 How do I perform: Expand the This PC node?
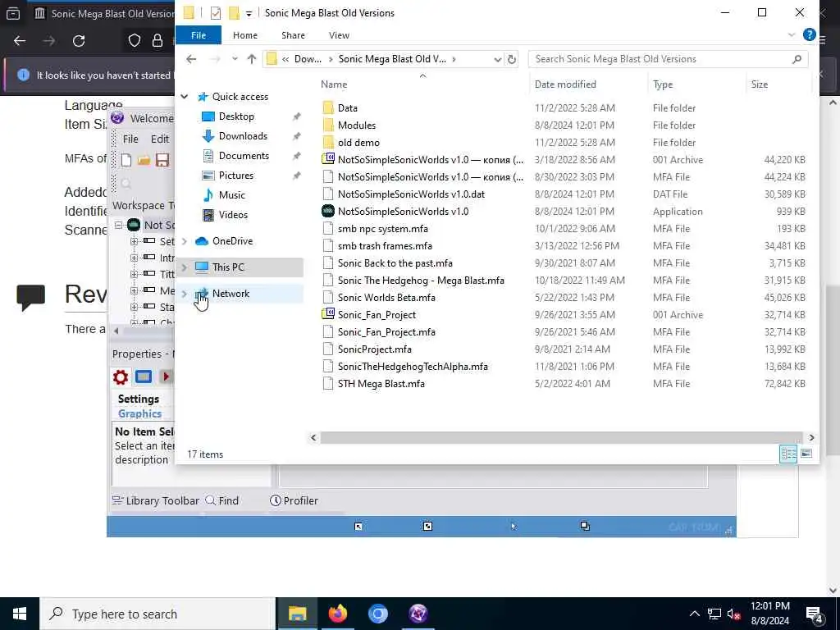[185, 267]
